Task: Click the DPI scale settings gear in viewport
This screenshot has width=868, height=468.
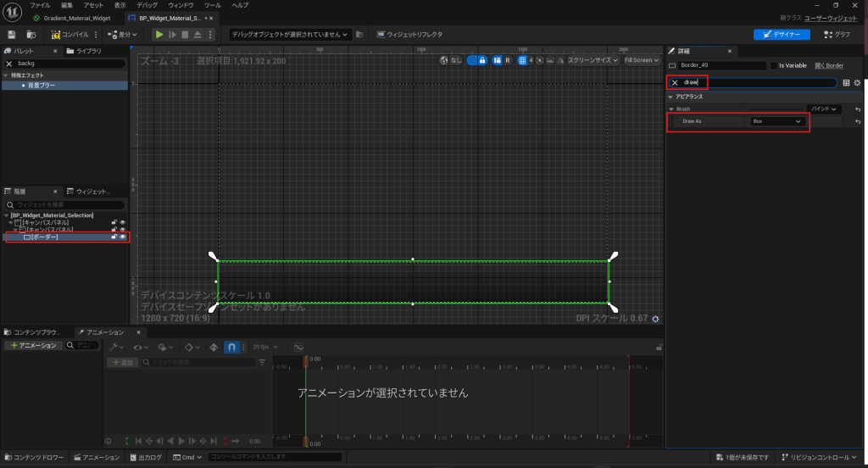Action: tap(655, 319)
